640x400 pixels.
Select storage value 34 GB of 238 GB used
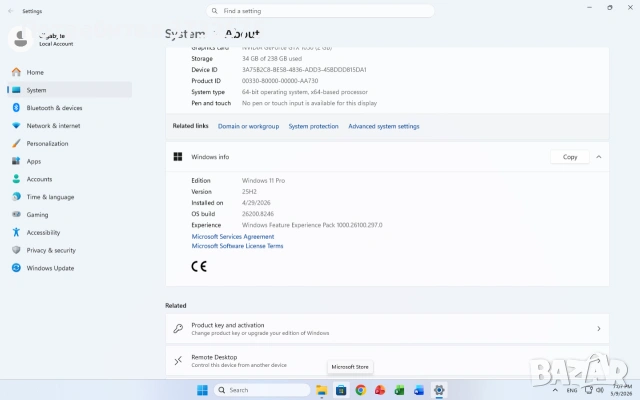point(272,58)
